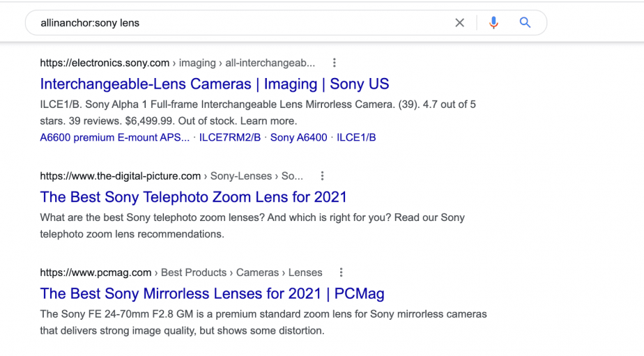Click the https://electronics.sony.com URL breadcrumb
This screenshot has width=644, height=356.
click(x=178, y=63)
